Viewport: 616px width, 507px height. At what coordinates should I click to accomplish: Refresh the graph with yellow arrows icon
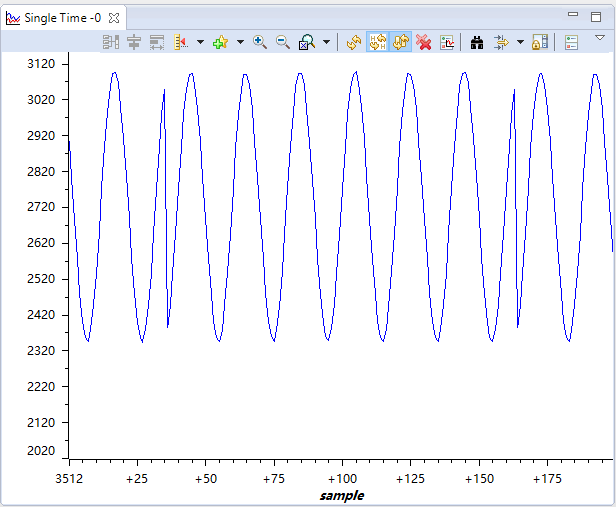pyautogui.click(x=354, y=42)
